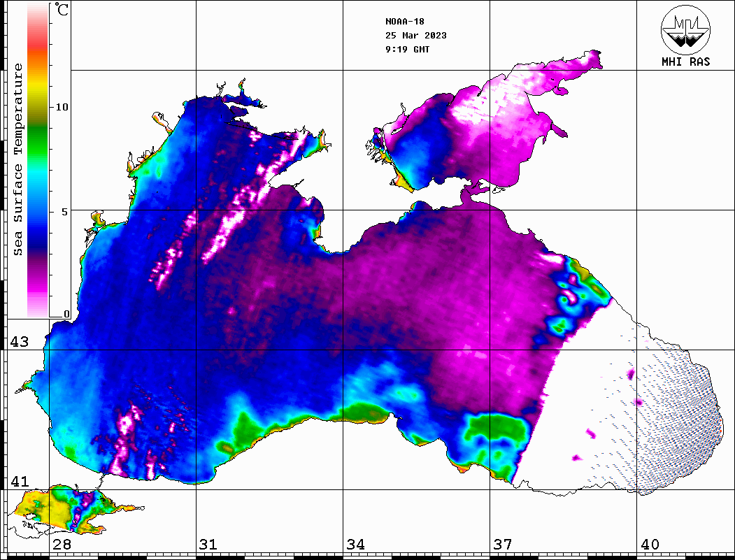
Task: Click the longitude 28 label
Action: coord(62,545)
